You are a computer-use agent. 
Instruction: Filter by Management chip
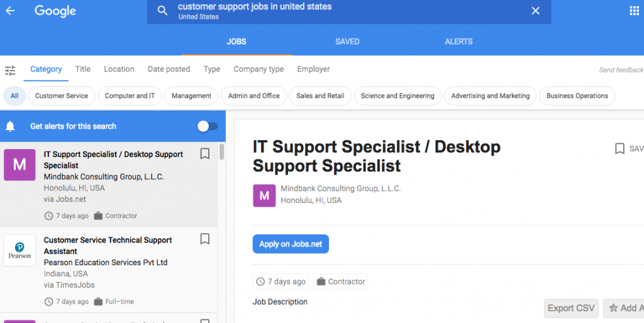coord(191,96)
